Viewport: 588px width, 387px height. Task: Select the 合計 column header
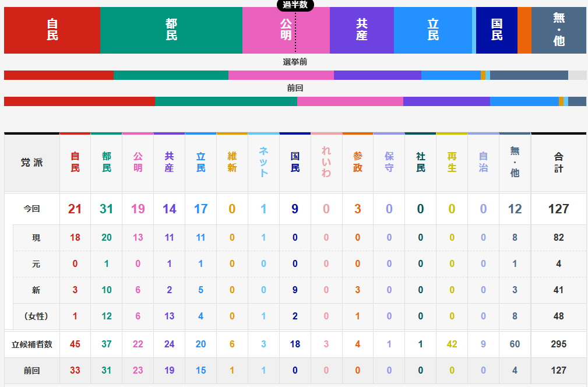coord(559,162)
